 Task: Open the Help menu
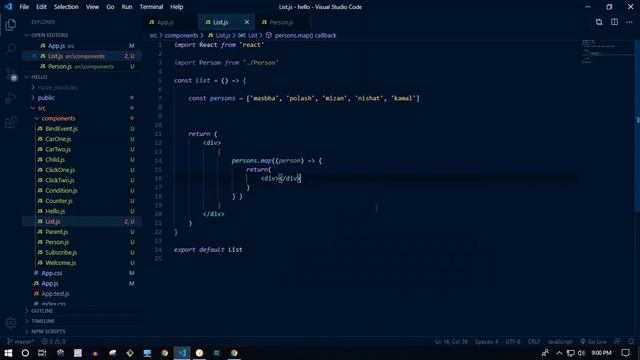[177, 7]
